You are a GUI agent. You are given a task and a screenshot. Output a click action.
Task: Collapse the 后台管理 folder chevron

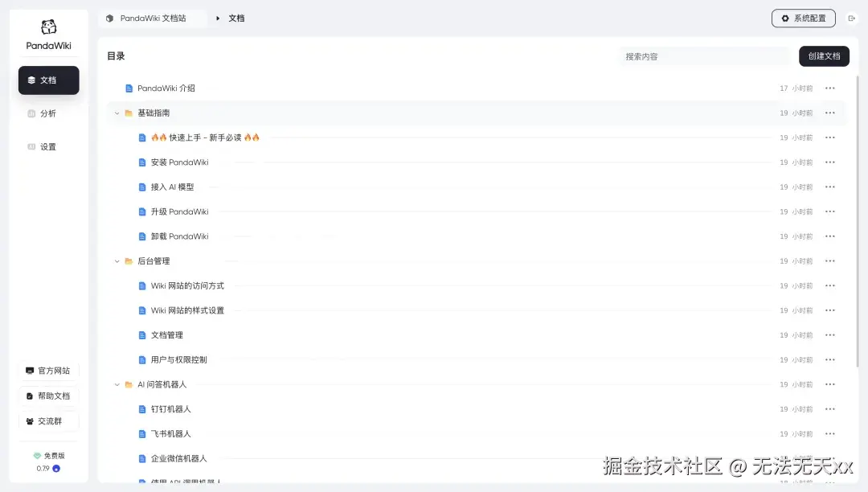(117, 261)
